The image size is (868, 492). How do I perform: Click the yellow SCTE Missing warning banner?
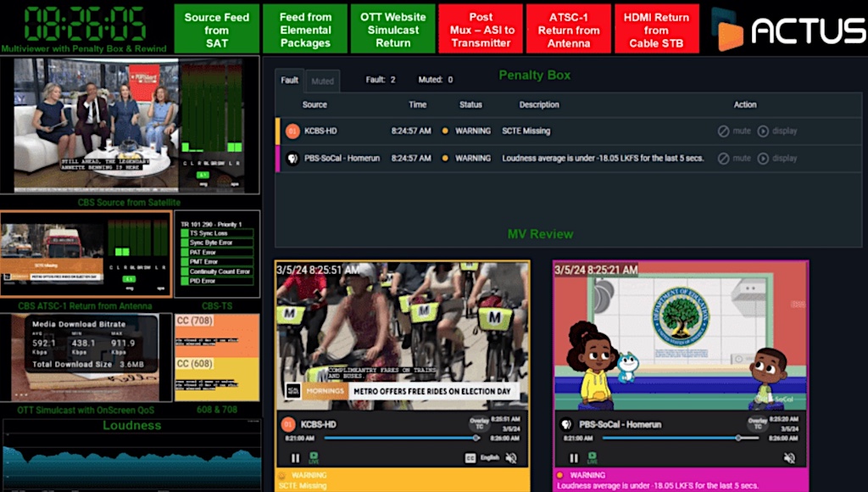pos(403,480)
